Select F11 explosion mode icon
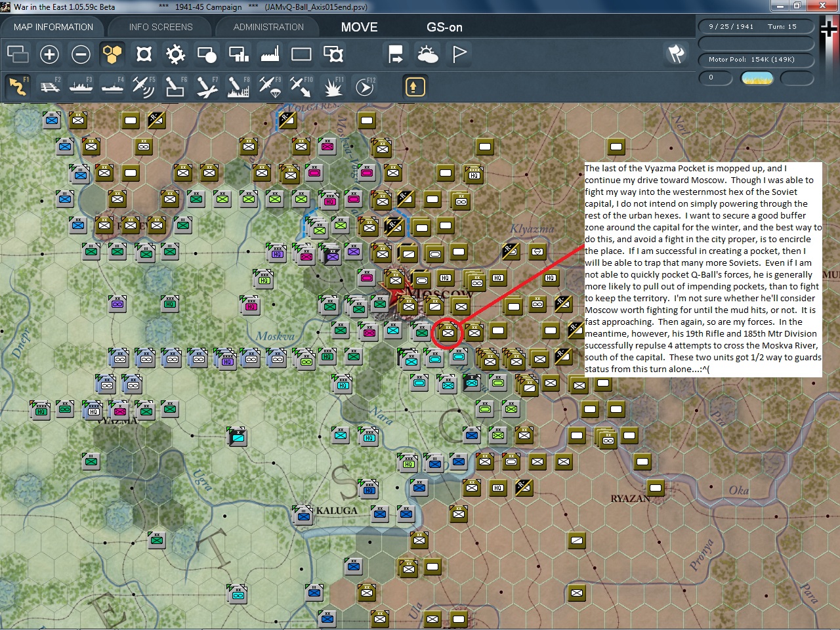The height and width of the screenshot is (630, 840). pyautogui.click(x=333, y=87)
